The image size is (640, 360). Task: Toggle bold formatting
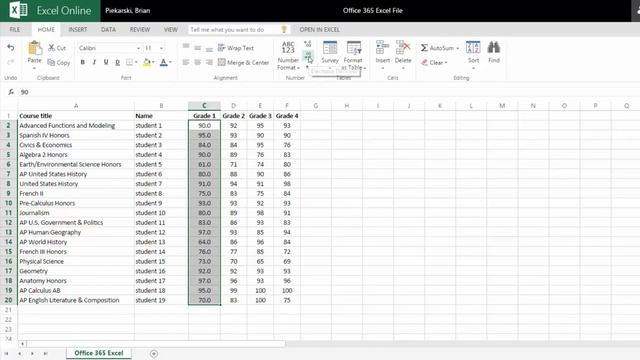82,62
